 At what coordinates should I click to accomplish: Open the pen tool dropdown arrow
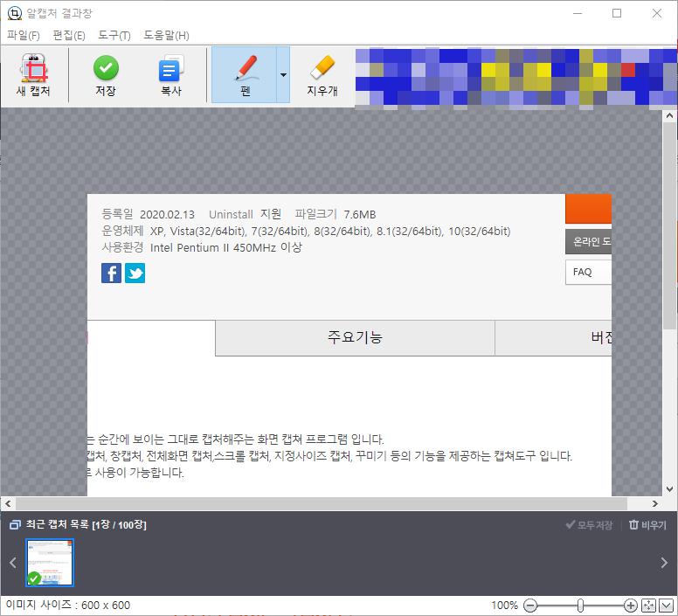(283, 75)
